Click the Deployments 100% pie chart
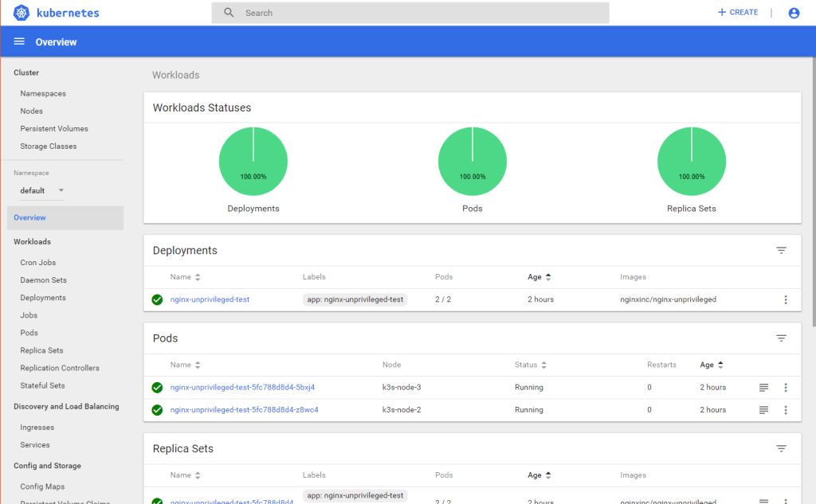 point(253,162)
